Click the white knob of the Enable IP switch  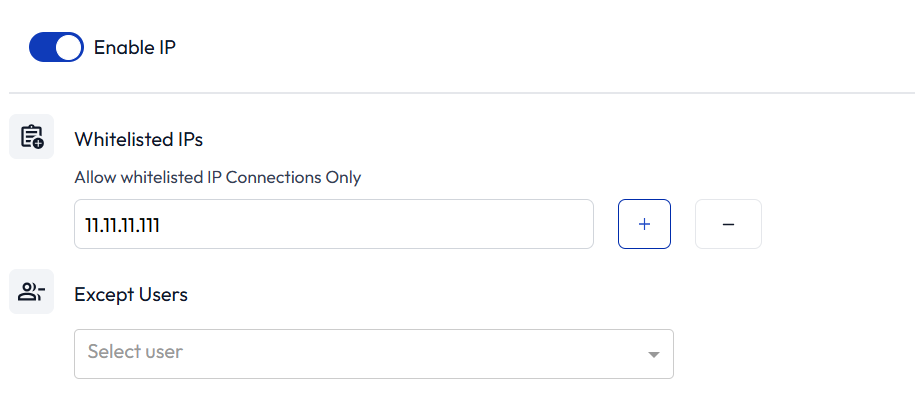tap(68, 47)
